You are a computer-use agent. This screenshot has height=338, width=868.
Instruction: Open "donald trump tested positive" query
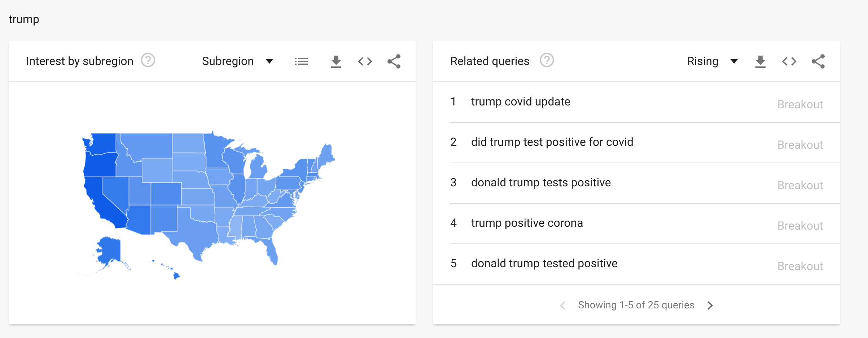[544, 264]
